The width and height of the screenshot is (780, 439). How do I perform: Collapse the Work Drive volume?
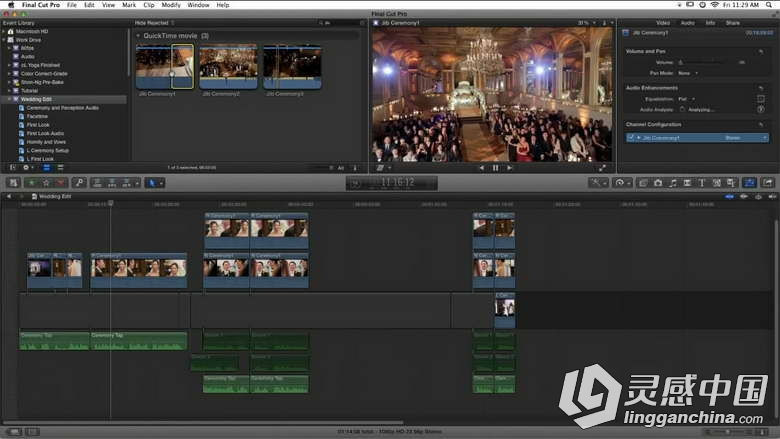(4, 40)
